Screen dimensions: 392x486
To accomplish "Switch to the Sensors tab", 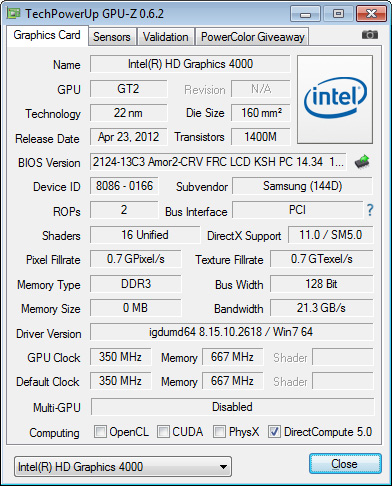I will tap(112, 37).
